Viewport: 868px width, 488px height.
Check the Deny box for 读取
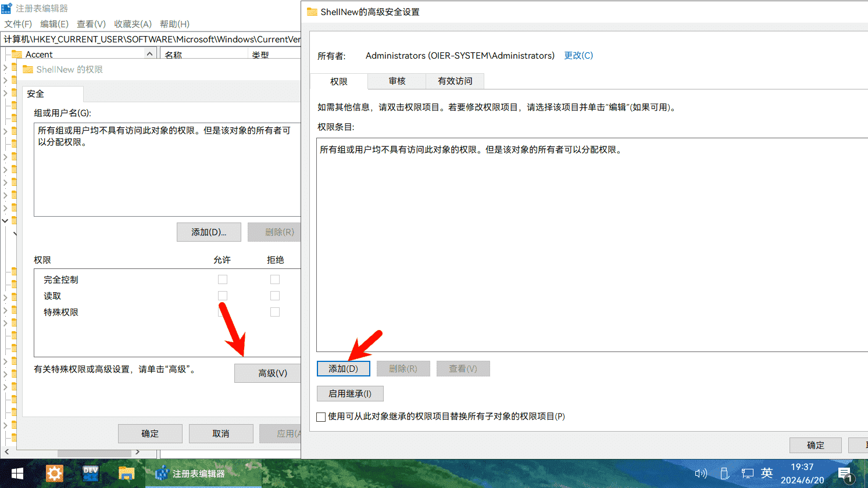[x=275, y=296]
